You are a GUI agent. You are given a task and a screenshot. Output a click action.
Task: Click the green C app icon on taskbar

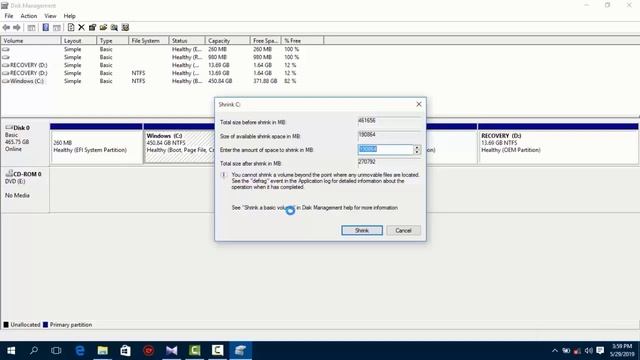click(195, 351)
